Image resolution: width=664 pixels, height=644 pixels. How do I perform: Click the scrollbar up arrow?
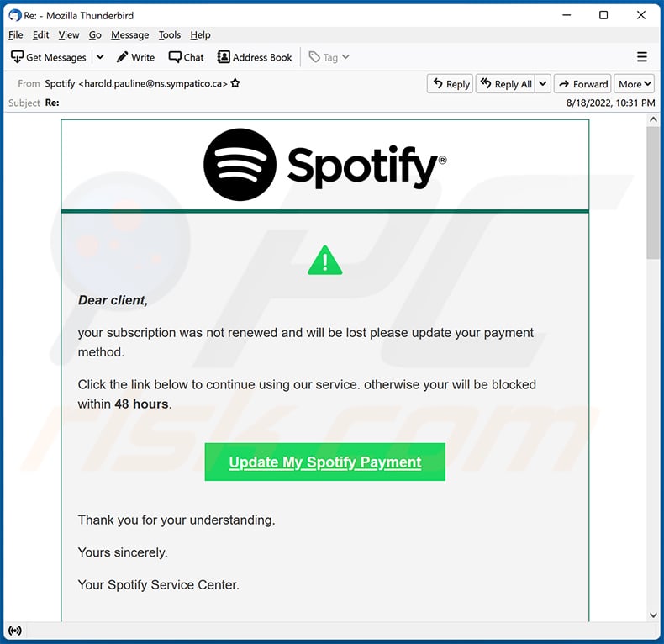point(652,120)
